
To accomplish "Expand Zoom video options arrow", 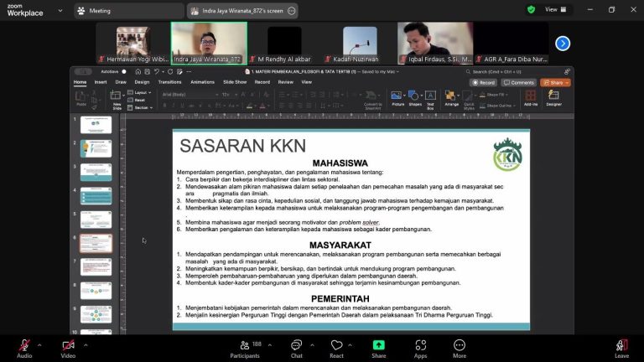I will (x=86, y=345).
